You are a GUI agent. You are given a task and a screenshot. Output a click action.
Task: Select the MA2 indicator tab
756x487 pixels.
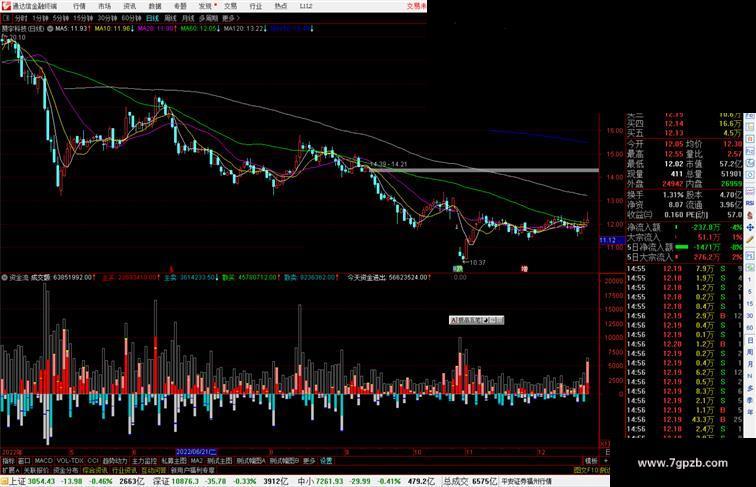[197, 461]
